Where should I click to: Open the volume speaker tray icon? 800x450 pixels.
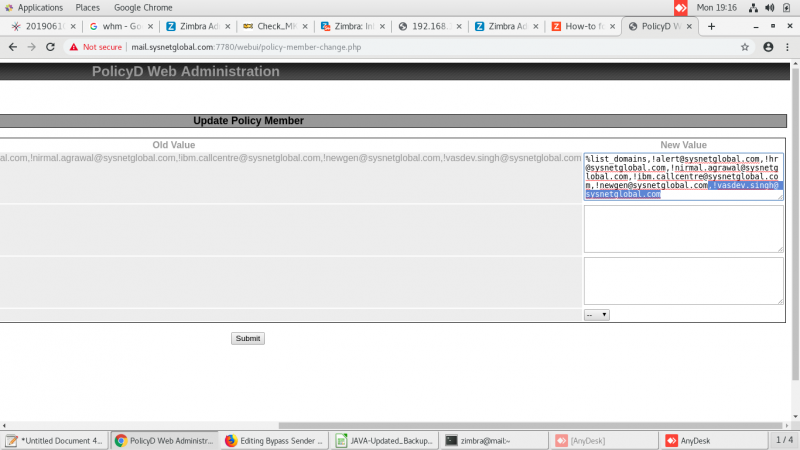[x=770, y=8]
